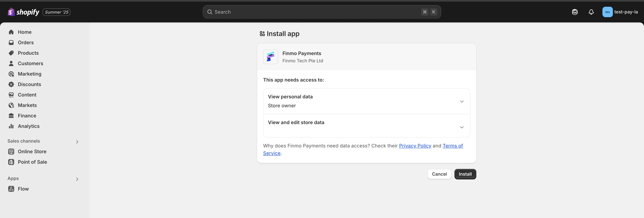Click the Finmo Payments app name

click(302, 53)
